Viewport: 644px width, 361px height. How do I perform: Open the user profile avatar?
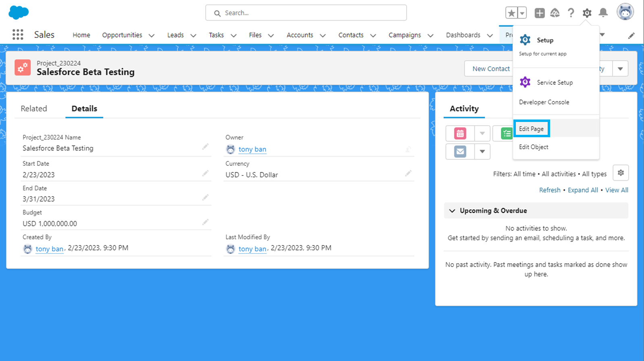point(625,12)
